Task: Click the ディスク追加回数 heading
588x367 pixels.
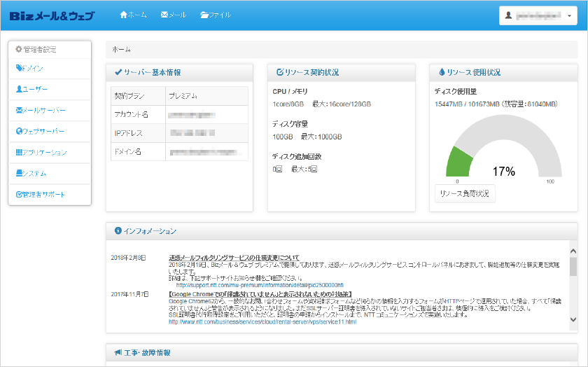Action: (297, 156)
